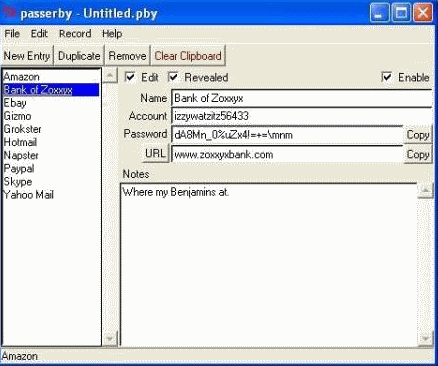This screenshot has height=366, width=438.
Task: Click the passerby app icon in title bar
Action: pyautogui.click(x=9, y=13)
